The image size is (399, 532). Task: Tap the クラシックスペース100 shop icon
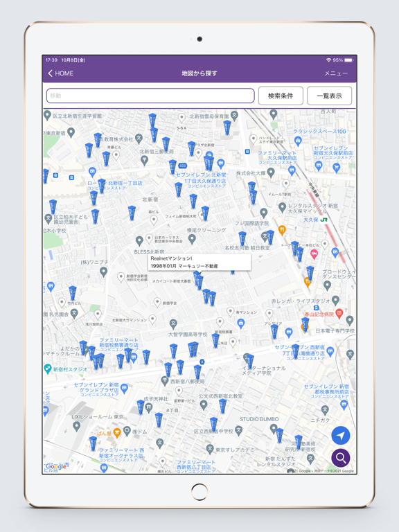(298, 141)
